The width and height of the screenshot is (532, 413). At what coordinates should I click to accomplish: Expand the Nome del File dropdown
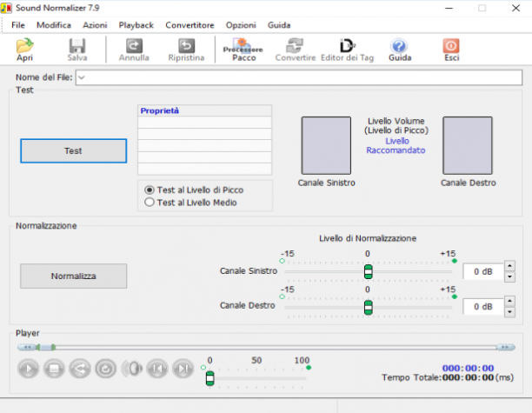[x=82, y=77]
